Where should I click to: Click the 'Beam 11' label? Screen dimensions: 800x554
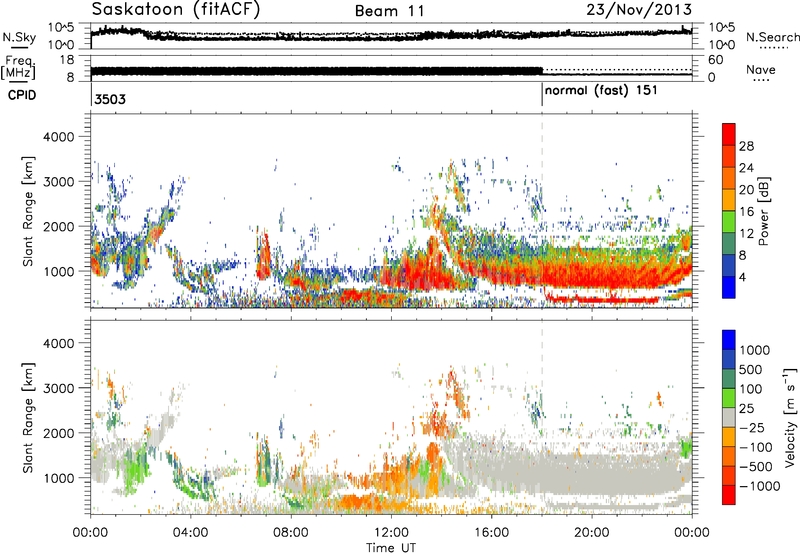[390, 11]
